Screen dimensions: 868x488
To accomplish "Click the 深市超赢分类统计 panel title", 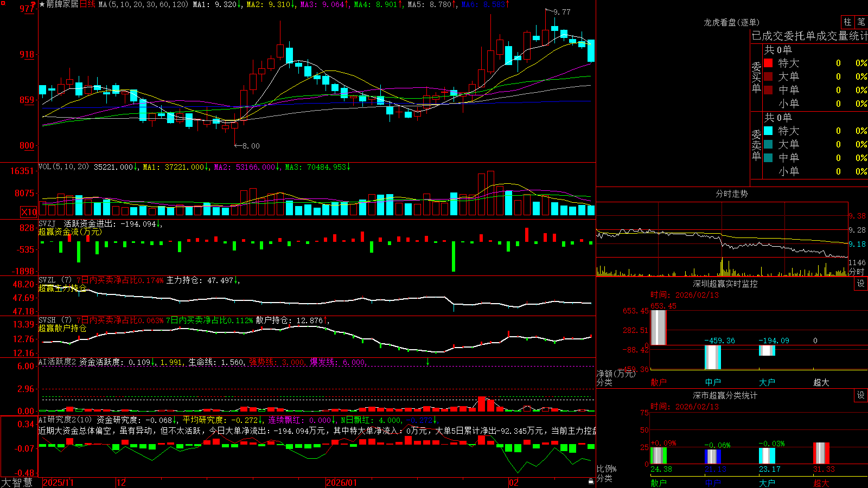I will 725,395.
